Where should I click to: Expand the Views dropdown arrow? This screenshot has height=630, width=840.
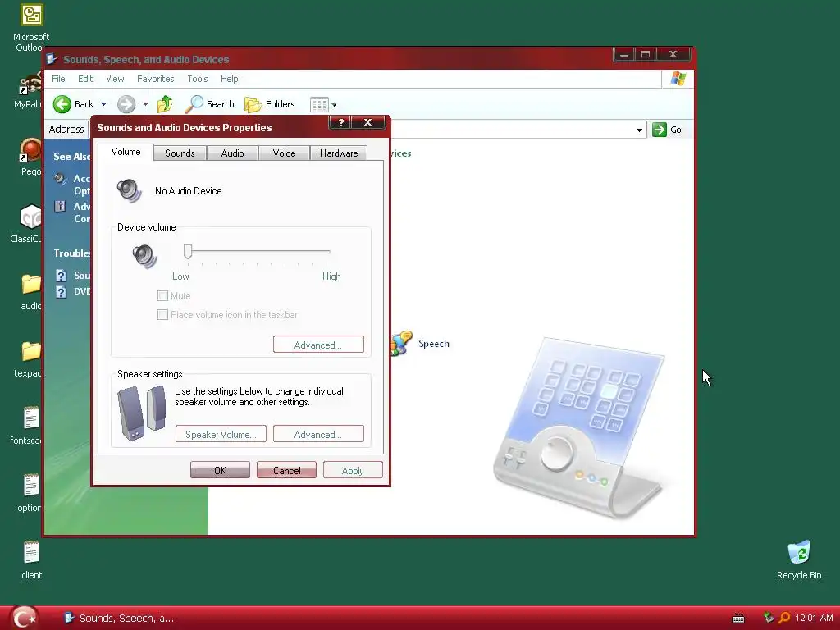(x=335, y=105)
